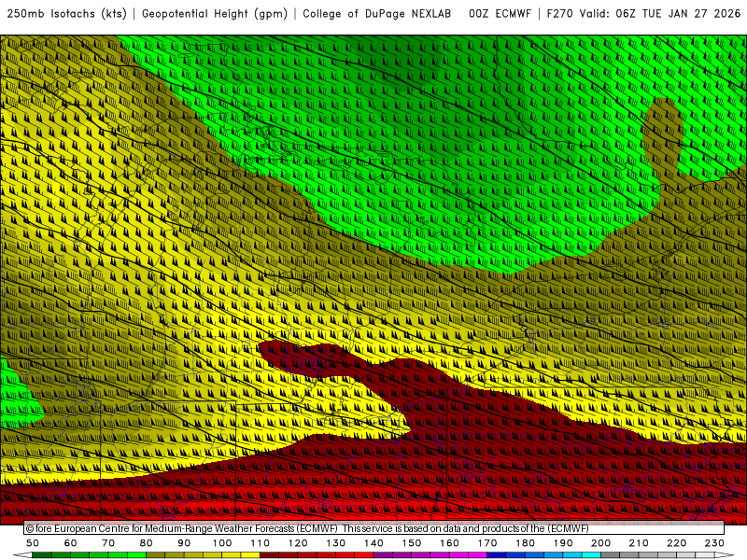The width and height of the screenshot is (747, 560).
Task: Click the purple swatch just right of 140
Action: pyautogui.click(x=383, y=555)
